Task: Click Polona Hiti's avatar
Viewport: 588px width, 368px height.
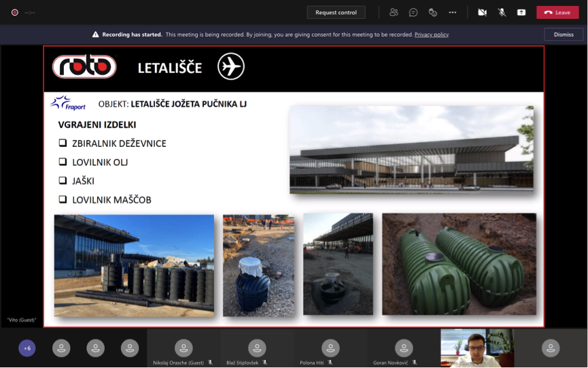Action: tap(330, 348)
